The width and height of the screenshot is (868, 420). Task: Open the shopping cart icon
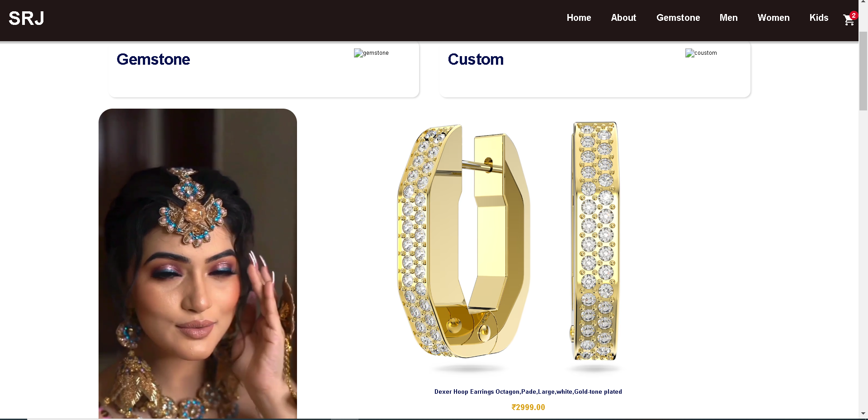[849, 19]
